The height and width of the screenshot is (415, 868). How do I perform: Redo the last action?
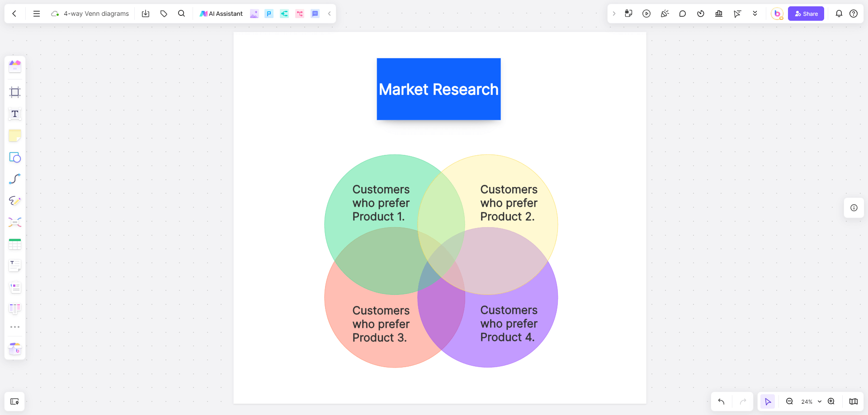click(x=743, y=401)
